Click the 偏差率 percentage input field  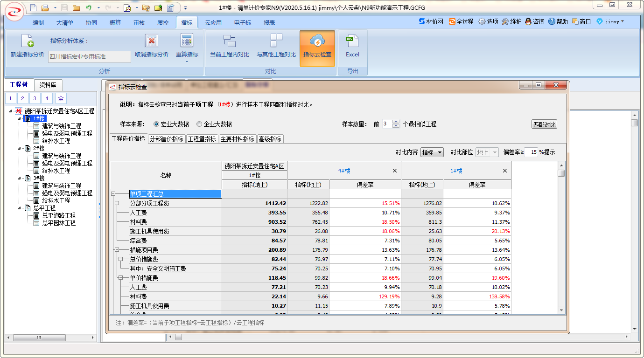(x=532, y=152)
